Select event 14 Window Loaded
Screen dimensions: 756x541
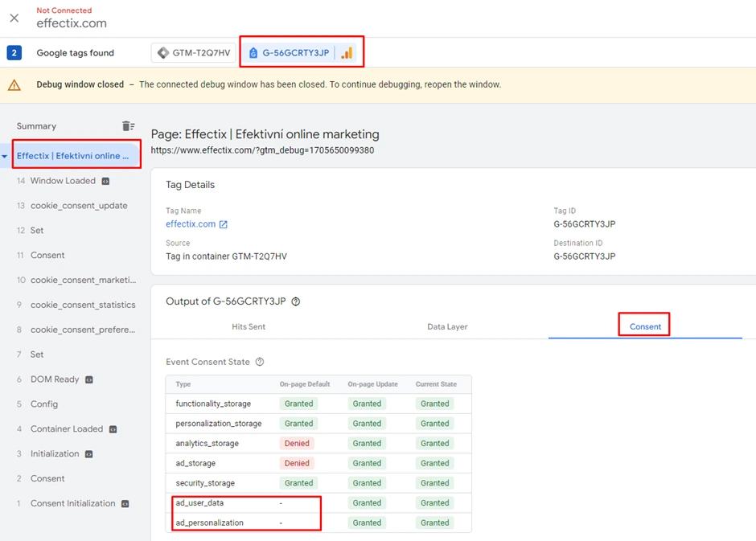(x=63, y=181)
